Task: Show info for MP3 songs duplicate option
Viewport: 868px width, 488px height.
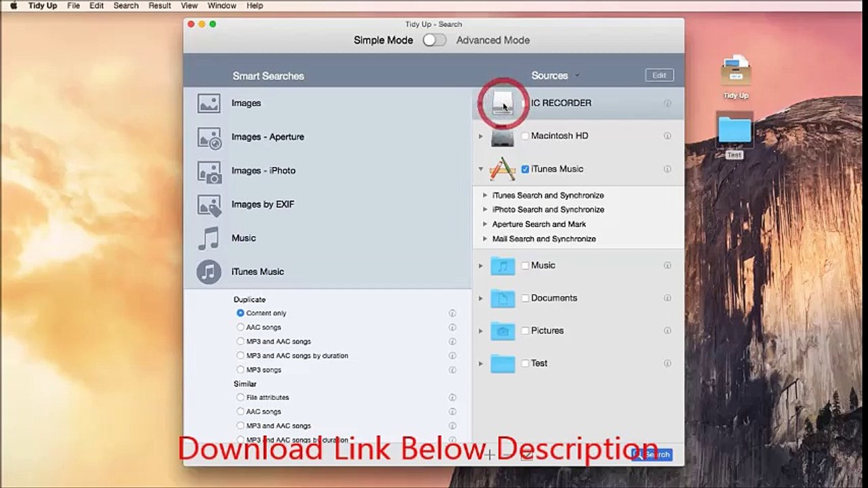Action: coord(452,370)
